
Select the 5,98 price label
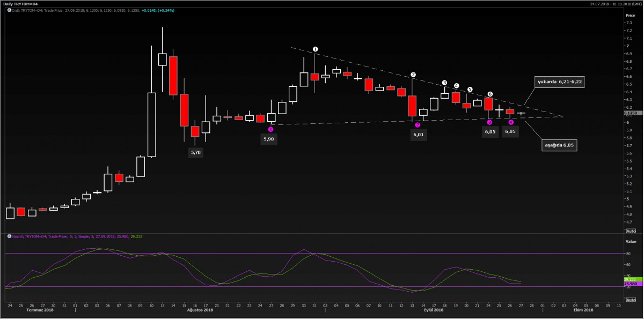269,139
